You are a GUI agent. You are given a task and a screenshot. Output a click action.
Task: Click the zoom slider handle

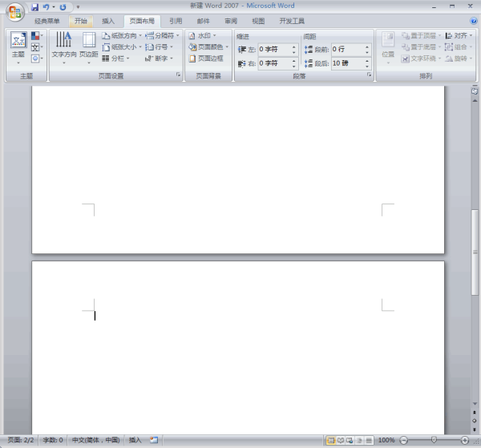(x=434, y=440)
